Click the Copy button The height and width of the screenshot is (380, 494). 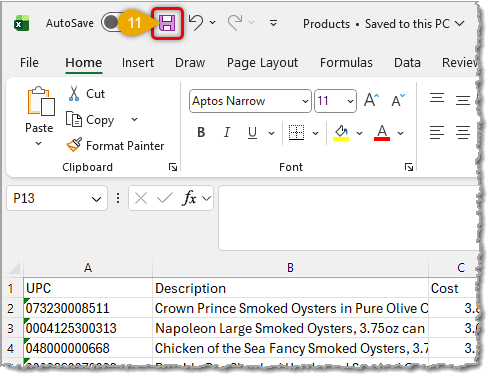pos(90,120)
